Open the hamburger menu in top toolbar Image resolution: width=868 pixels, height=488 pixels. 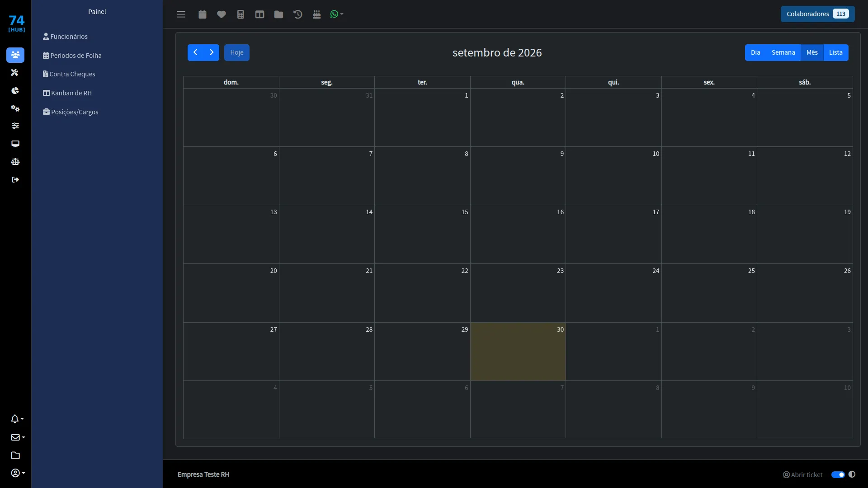coord(181,14)
